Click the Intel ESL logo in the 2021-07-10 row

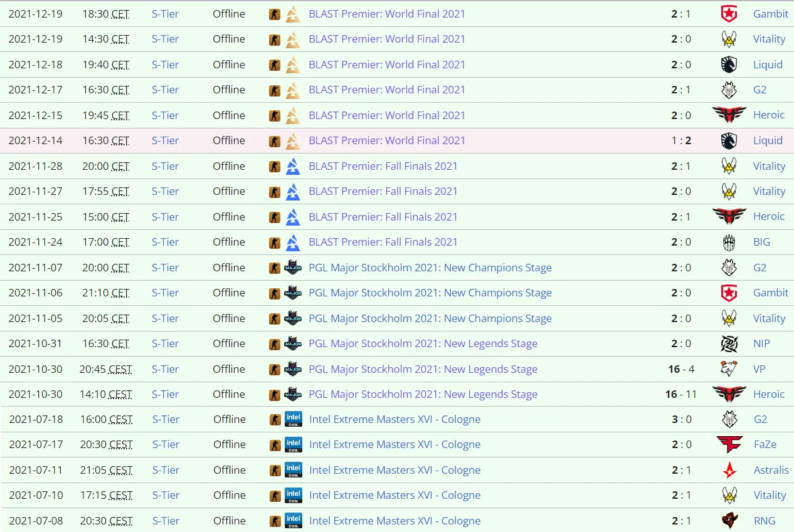pyautogui.click(x=294, y=495)
